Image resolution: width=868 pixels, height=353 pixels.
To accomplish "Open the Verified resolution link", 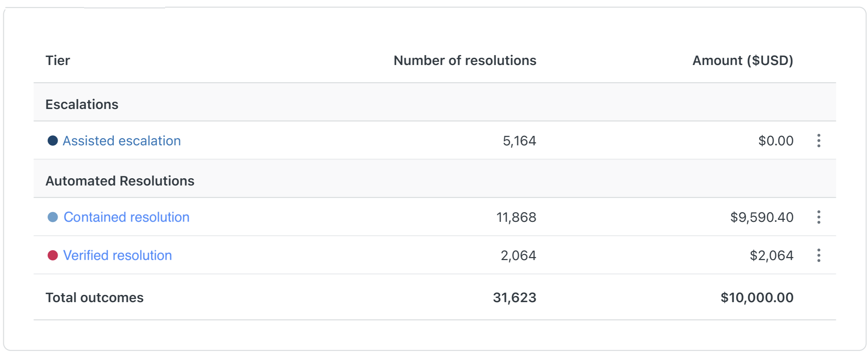I will [118, 255].
